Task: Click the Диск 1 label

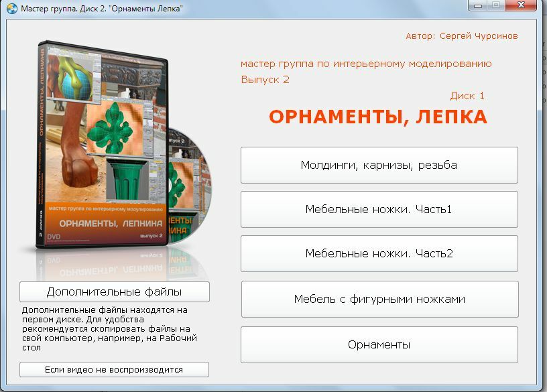Action: coord(467,96)
